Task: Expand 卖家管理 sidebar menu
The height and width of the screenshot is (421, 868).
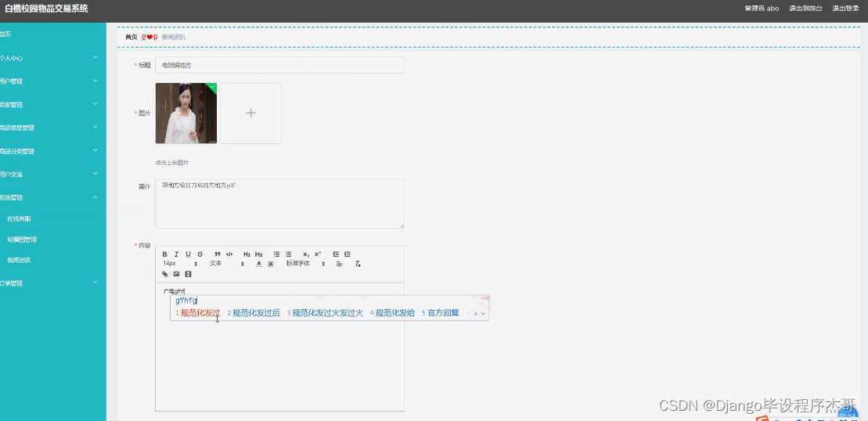Action: (53, 104)
